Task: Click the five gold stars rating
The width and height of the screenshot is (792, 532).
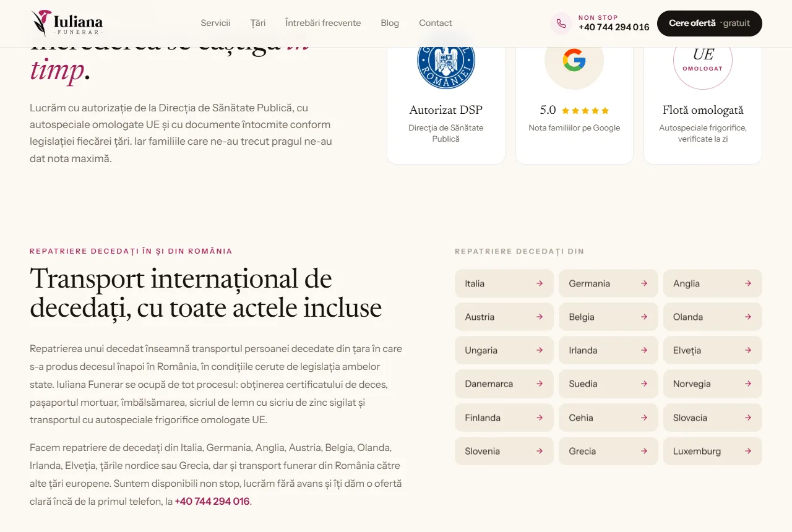Action: [585, 111]
